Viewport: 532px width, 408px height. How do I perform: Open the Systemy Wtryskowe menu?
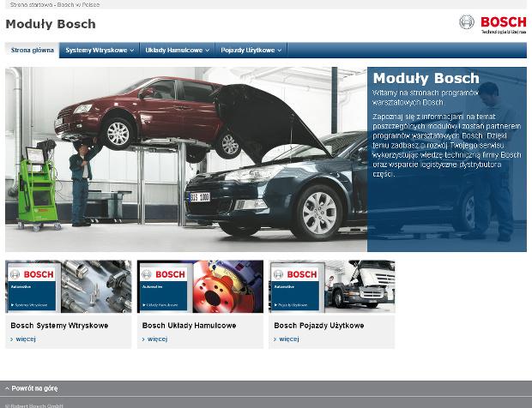(x=100, y=51)
